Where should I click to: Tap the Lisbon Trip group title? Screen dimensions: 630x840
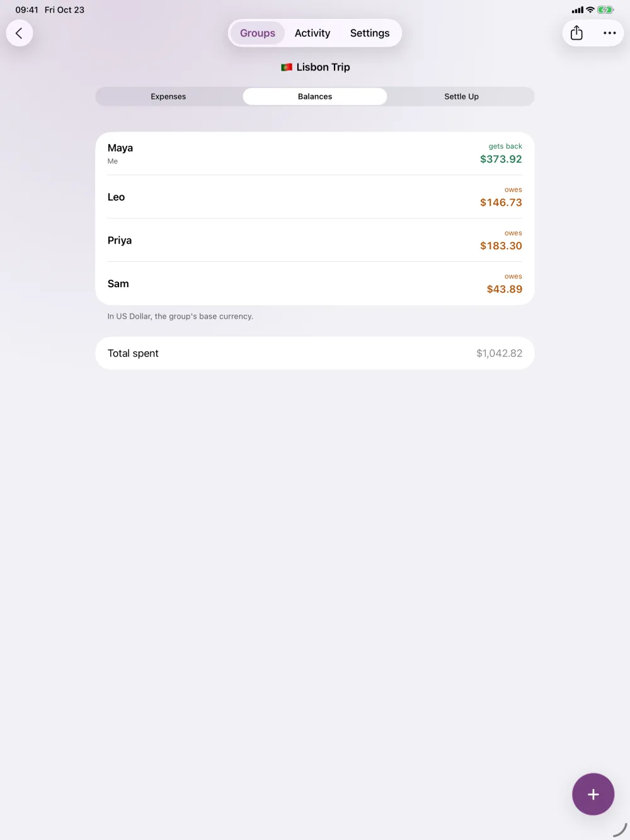323,67
